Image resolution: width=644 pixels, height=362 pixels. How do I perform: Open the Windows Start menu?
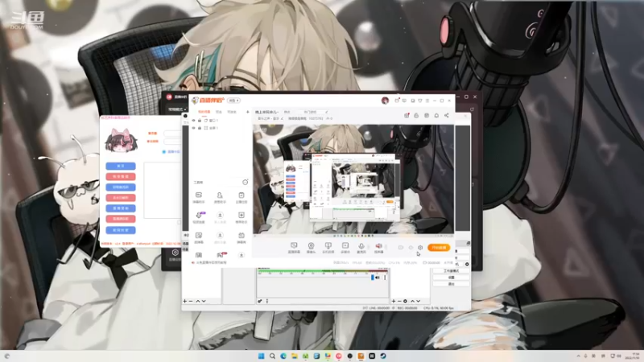coord(261,356)
